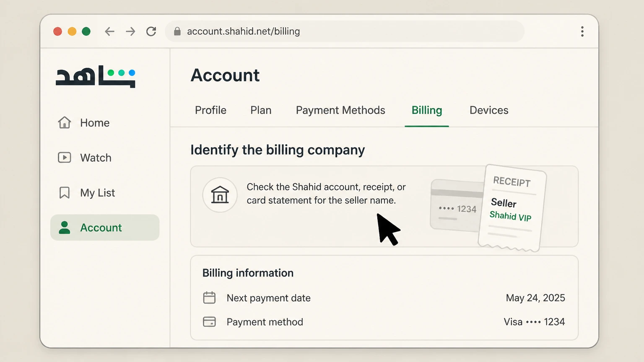Click the calendar icon by Next payment date

pyautogui.click(x=209, y=298)
